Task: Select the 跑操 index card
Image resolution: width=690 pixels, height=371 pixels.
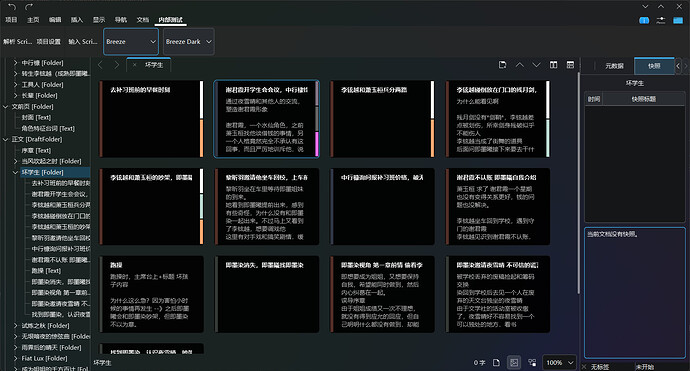Action: (x=151, y=294)
